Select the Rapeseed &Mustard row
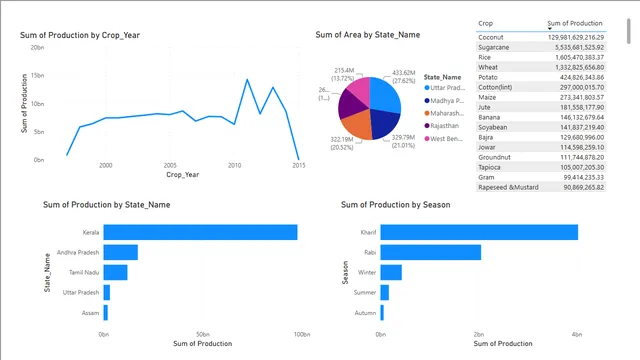 (x=541, y=187)
